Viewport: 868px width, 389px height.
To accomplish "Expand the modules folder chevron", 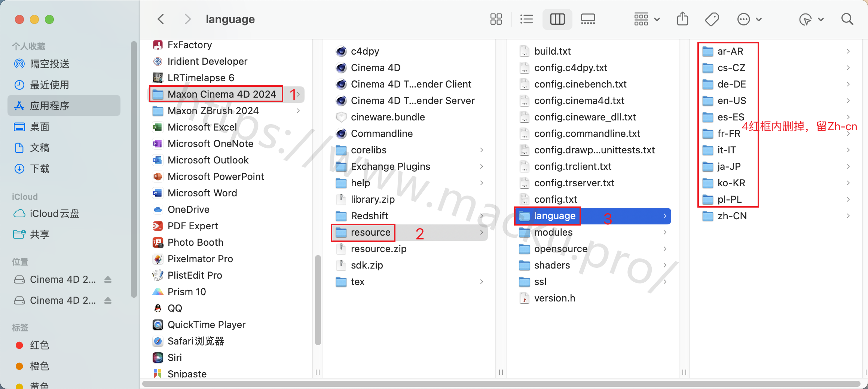I will click(665, 232).
